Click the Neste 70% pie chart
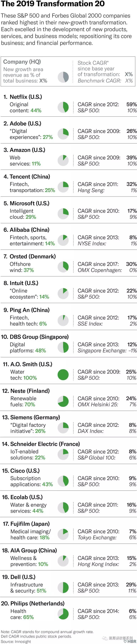Screen dimensions: 137x644 pos(63,401)
